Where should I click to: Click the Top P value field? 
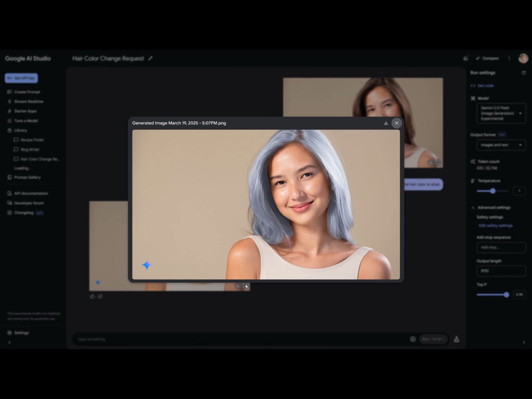coord(519,295)
